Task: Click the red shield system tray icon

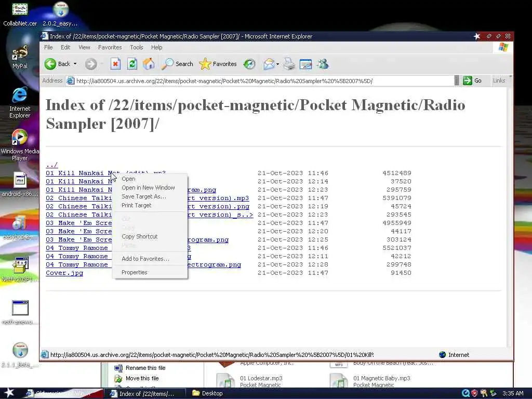Action: (x=474, y=393)
